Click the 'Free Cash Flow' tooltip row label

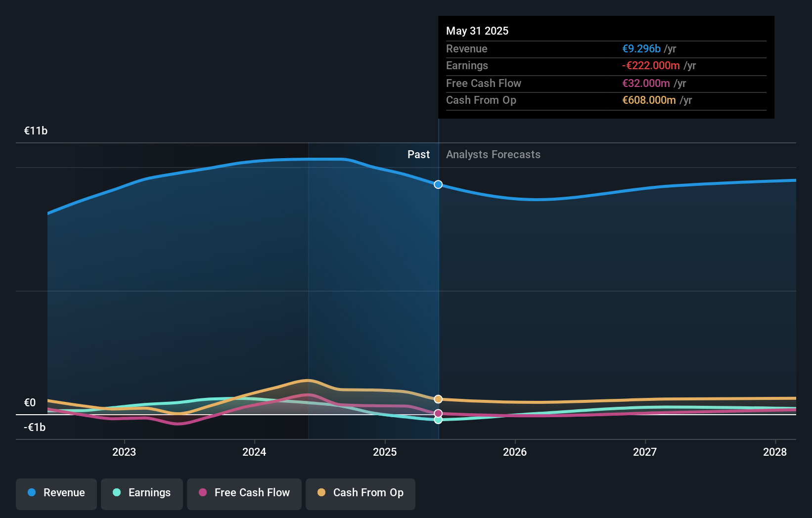tap(484, 83)
